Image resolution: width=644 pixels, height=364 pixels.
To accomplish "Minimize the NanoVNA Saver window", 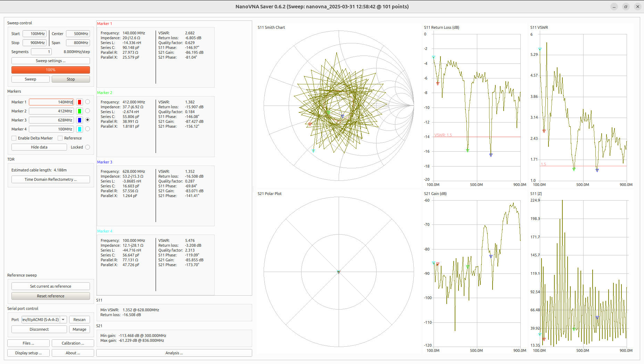I will pos(614,7).
